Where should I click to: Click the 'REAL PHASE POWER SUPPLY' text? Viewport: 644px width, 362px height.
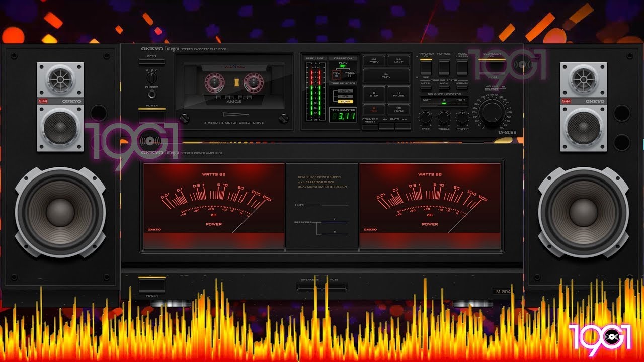[x=319, y=177]
